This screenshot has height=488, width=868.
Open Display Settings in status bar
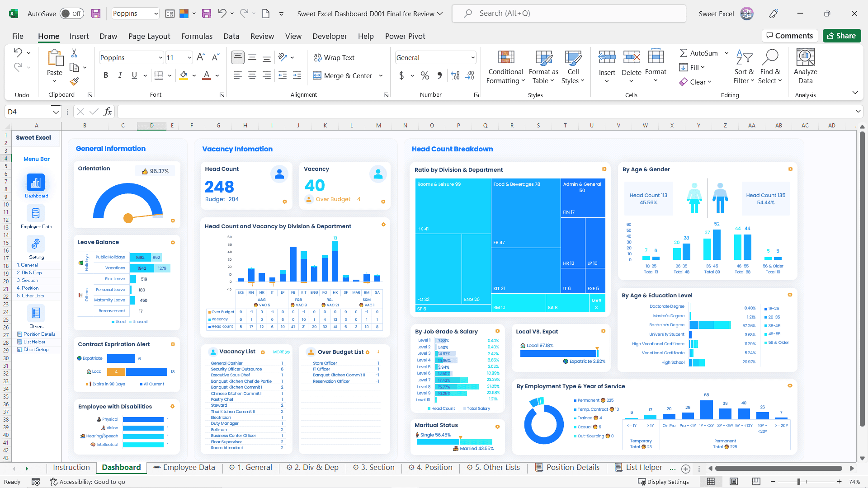click(x=663, y=482)
